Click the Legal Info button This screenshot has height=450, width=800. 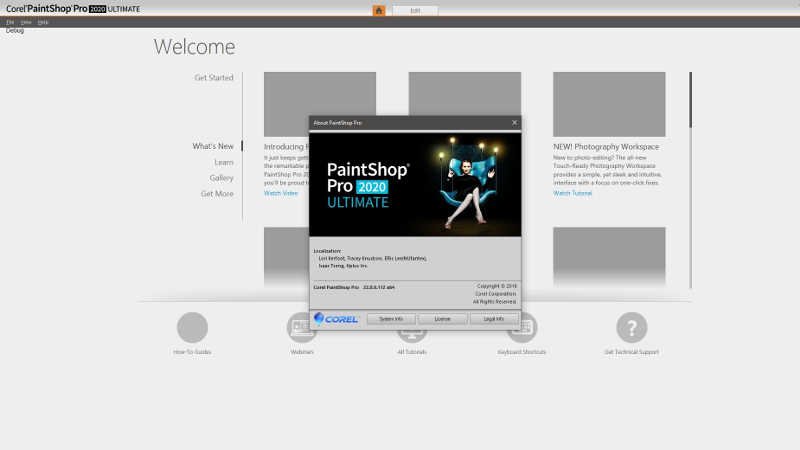[493, 319]
